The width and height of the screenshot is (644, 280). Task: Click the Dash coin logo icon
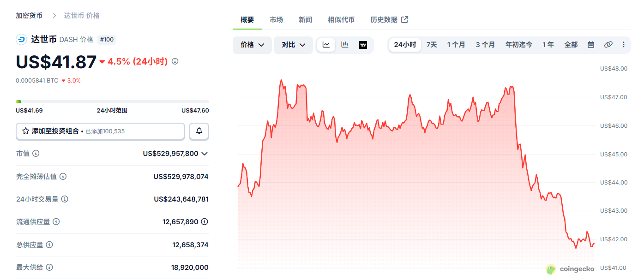pyautogui.click(x=21, y=39)
